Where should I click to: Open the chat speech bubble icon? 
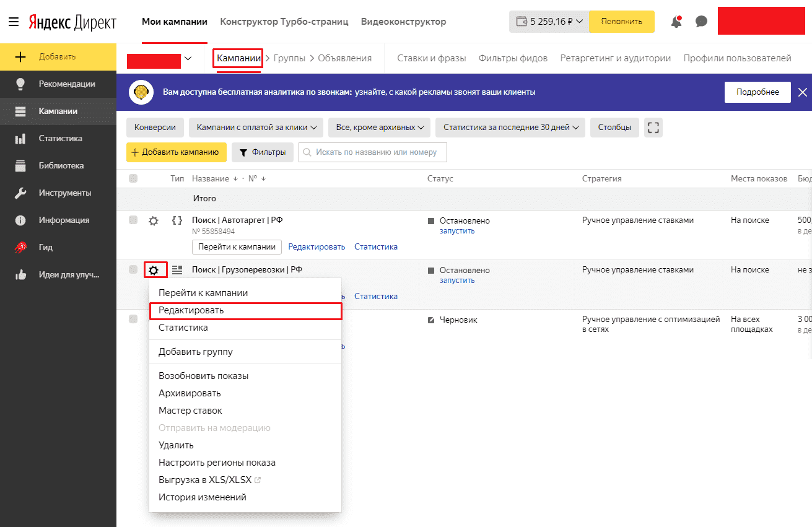[x=701, y=22]
